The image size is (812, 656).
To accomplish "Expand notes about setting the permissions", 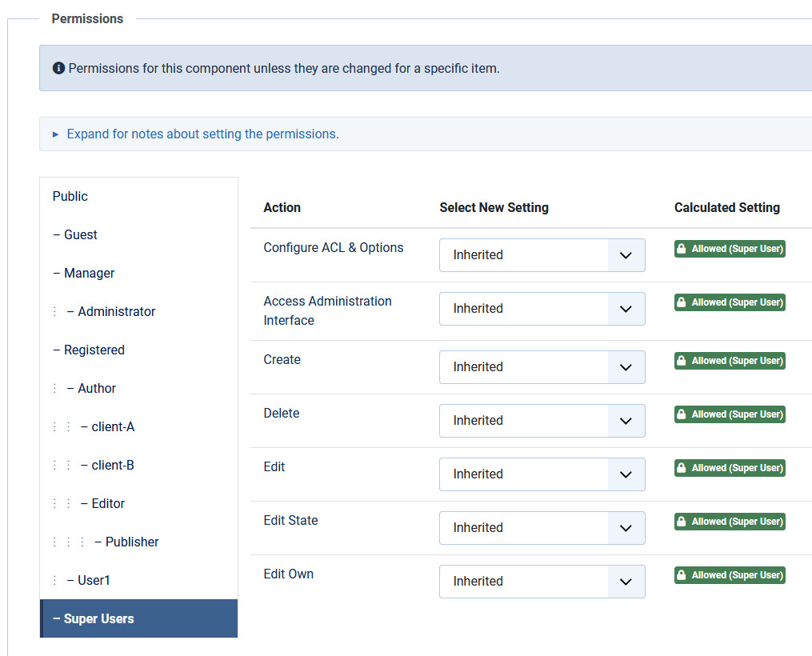I will click(202, 134).
